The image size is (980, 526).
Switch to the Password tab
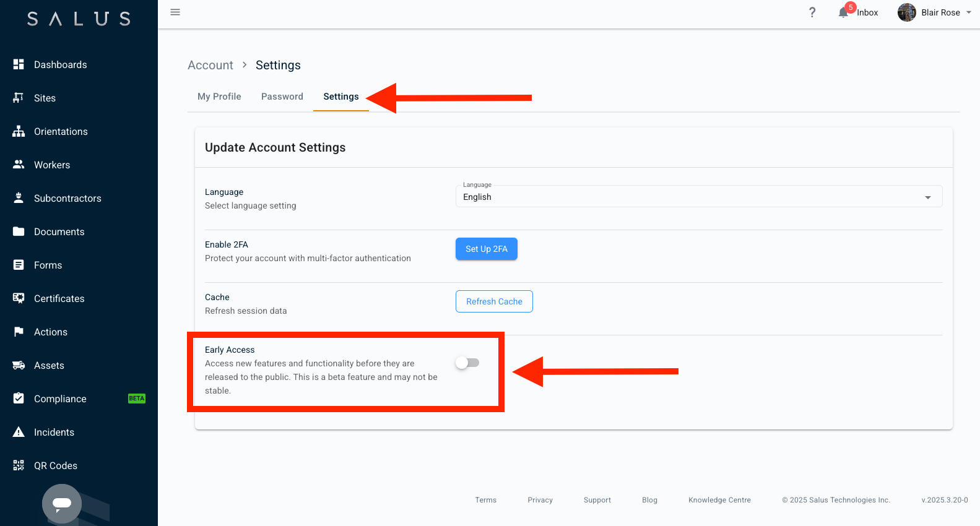[282, 97]
